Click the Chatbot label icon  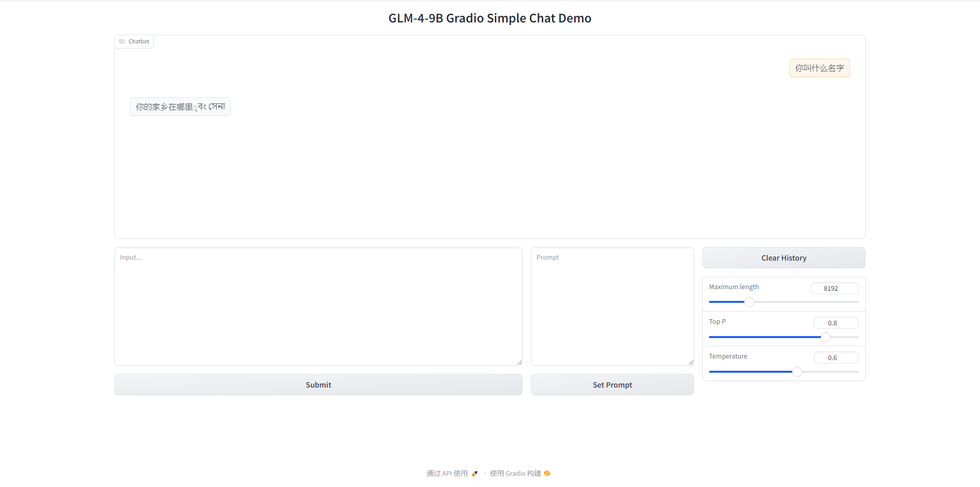tap(121, 41)
